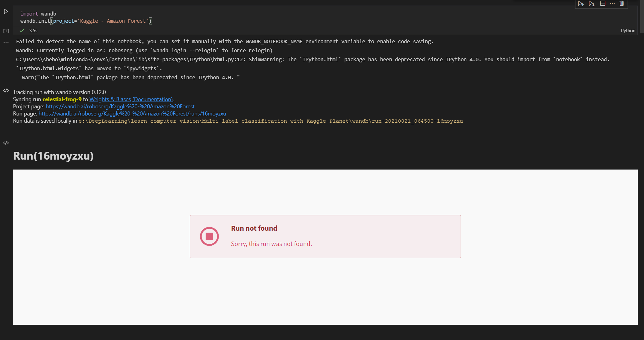Open the Run page URL
The image size is (644, 340).
point(132,114)
